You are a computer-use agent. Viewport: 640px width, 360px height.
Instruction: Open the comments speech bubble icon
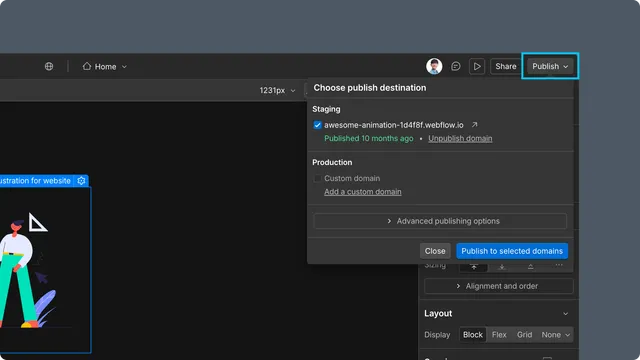coord(456,66)
